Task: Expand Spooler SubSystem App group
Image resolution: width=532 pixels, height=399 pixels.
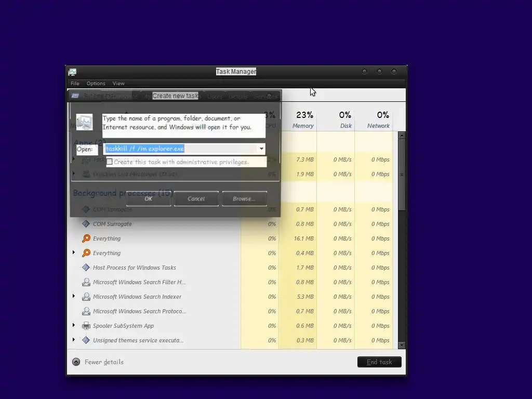Action: click(74, 325)
